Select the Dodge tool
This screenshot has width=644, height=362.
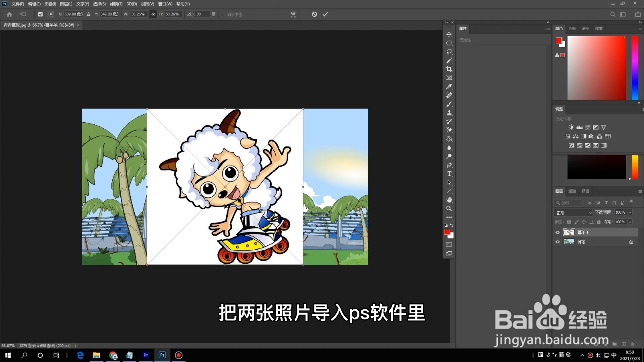point(449,156)
